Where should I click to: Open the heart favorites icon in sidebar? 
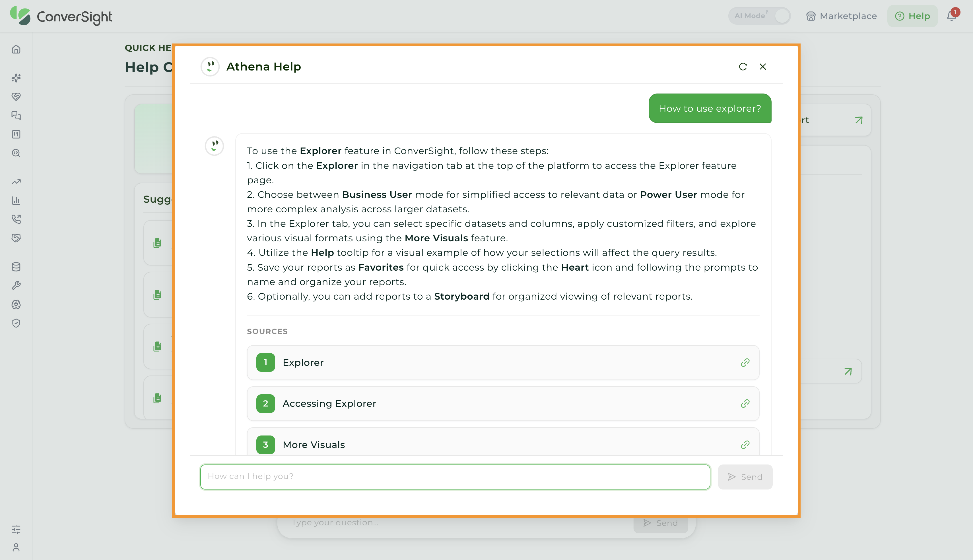[x=16, y=97]
